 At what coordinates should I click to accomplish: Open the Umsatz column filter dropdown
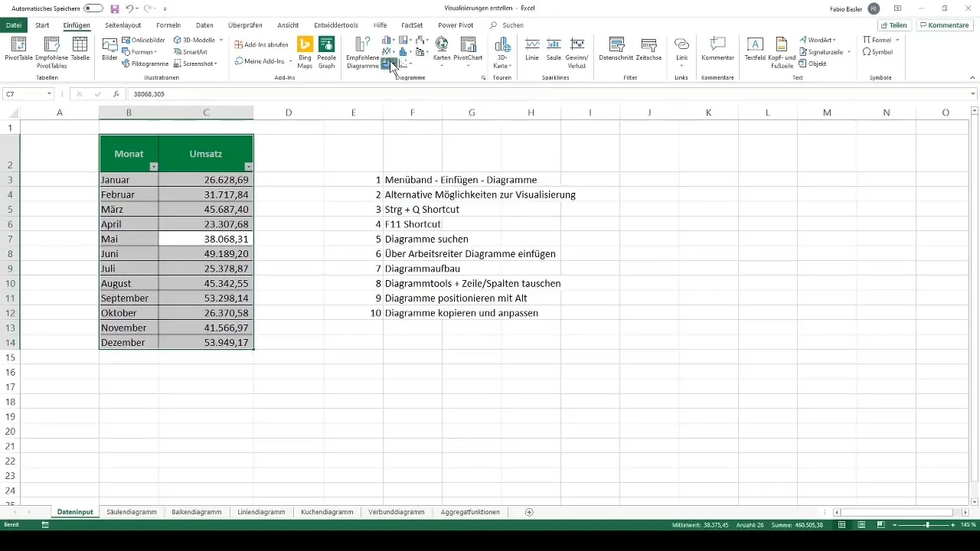pyautogui.click(x=248, y=166)
